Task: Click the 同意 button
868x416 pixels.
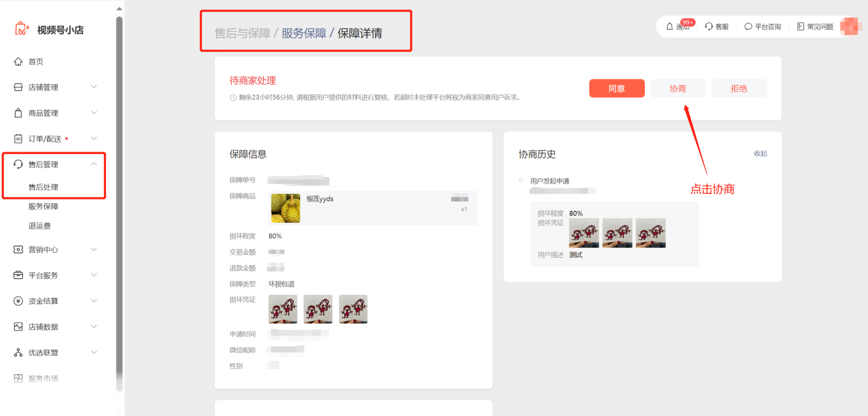Action: click(x=617, y=88)
